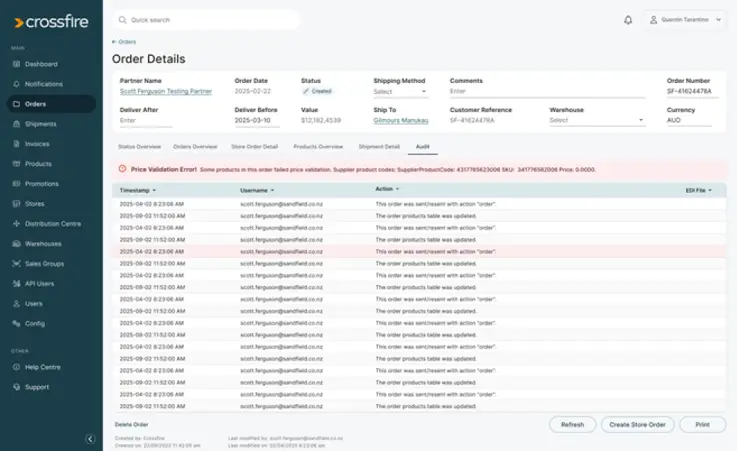737x451 pixels.
Task: Click the Create Store Order button
Action: pyautogui.click(x=637, y=425)
